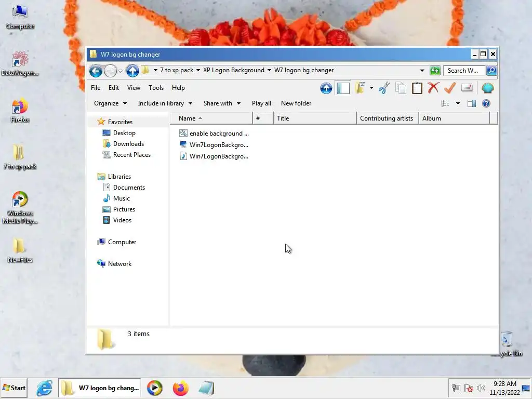
Task: Open Internet Explorer from taskbar
Action: [x=45, y=388]
